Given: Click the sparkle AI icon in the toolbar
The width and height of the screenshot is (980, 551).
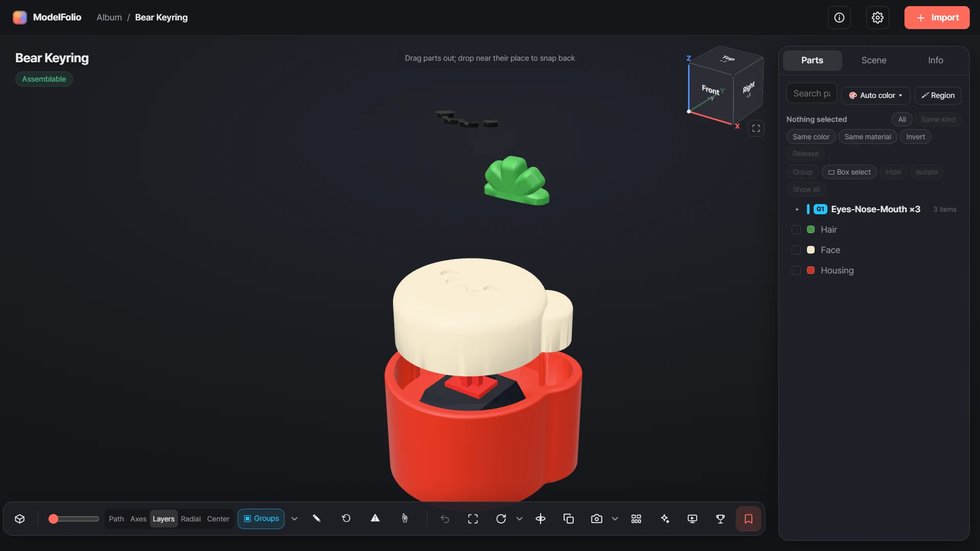Looking at the screenshot, I should tap(665, 518).
